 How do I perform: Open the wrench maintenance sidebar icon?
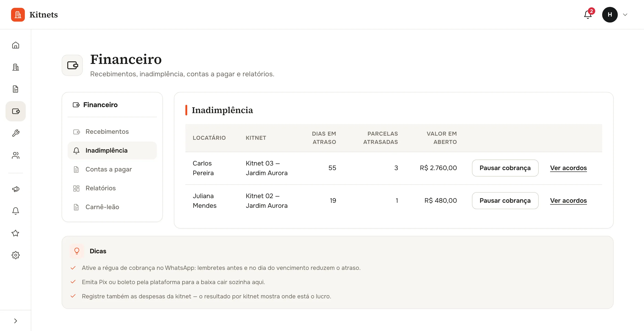[x=15, y=133]
